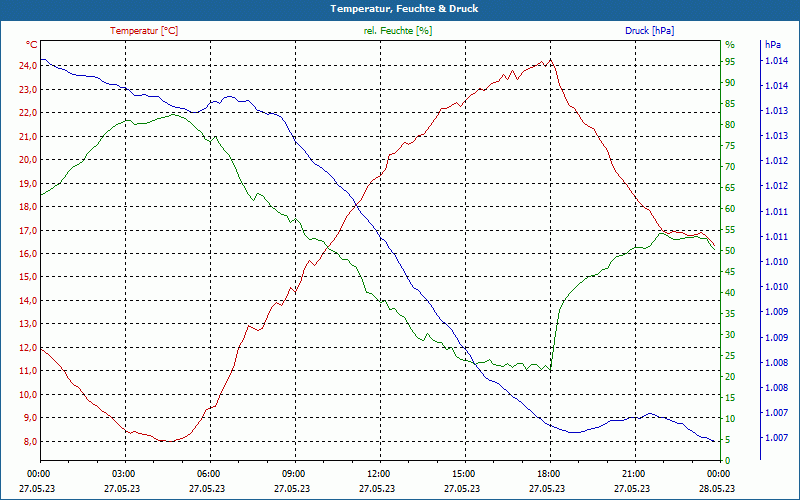
Task: Click the '24,0' temperature axis value
Action: click(x=28, y=66)
